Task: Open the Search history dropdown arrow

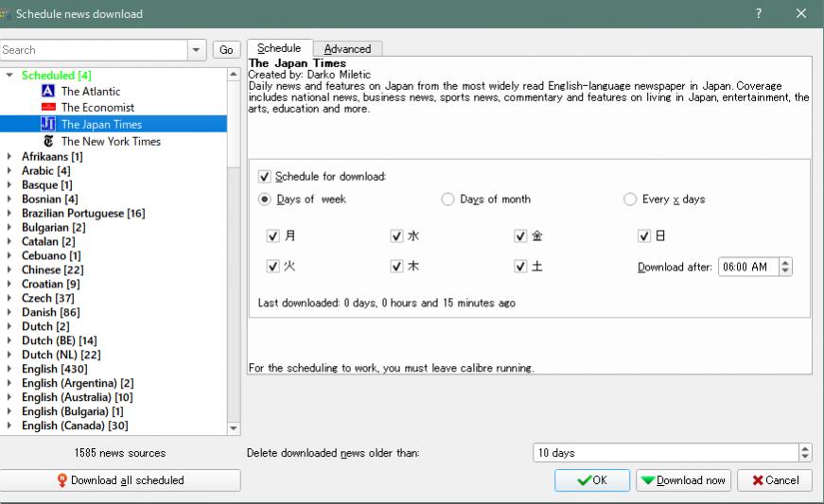Action: [196, 50]
